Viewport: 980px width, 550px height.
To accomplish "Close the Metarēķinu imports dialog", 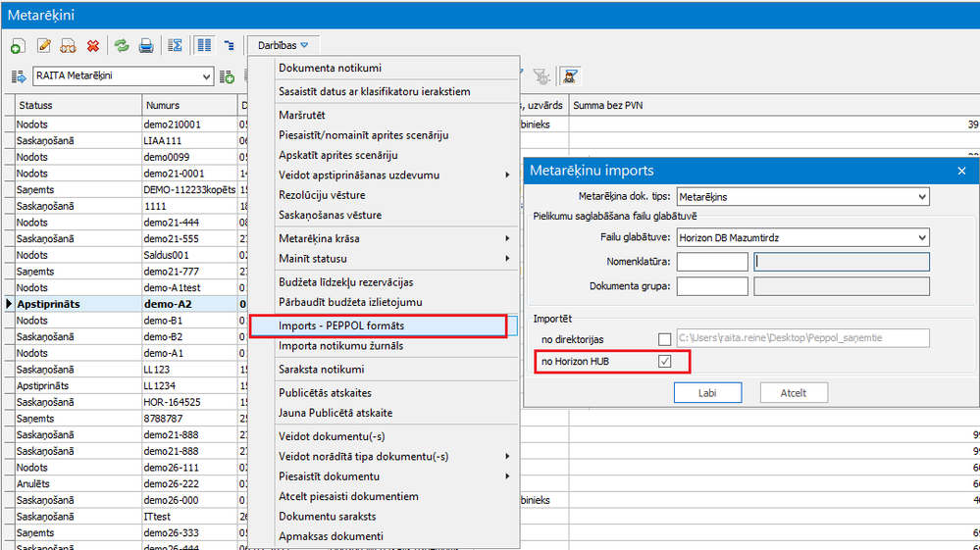I will tap(962, 171).
